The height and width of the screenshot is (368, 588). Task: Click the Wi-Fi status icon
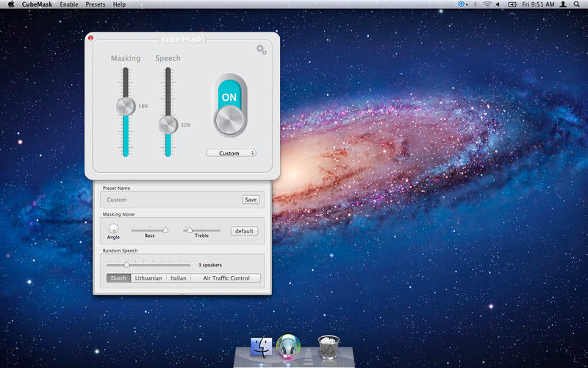(487, 4)
